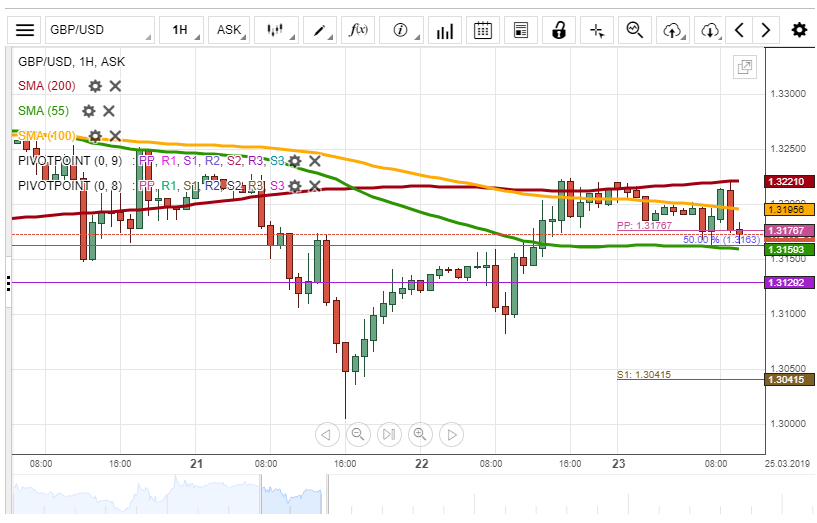
Task: Click the SMA (100) indicator label
Action: (x=47, y=136)
